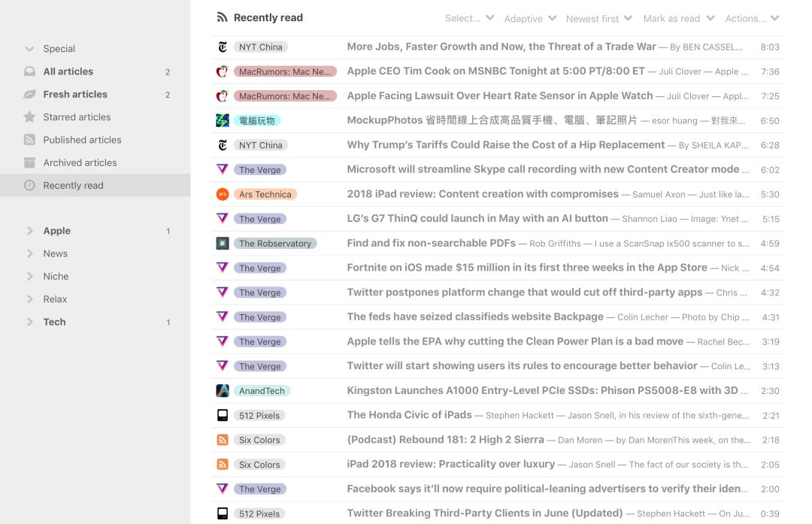Click Verge icon on Skype recording row

point(223,170)
